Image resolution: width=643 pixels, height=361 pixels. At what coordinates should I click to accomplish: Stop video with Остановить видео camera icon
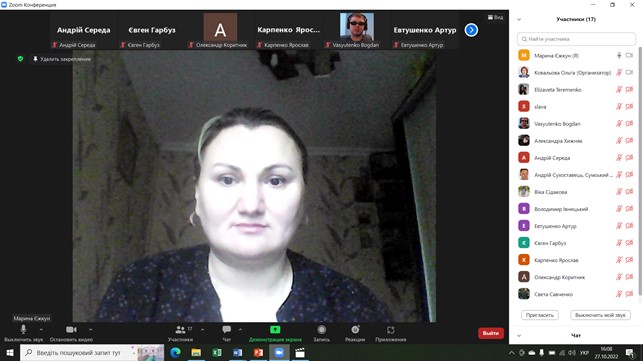click(71, 329)
